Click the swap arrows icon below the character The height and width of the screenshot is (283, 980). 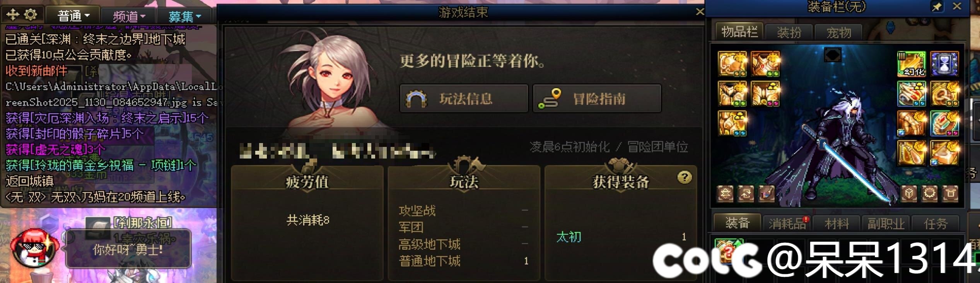click(x=746, y=194)
